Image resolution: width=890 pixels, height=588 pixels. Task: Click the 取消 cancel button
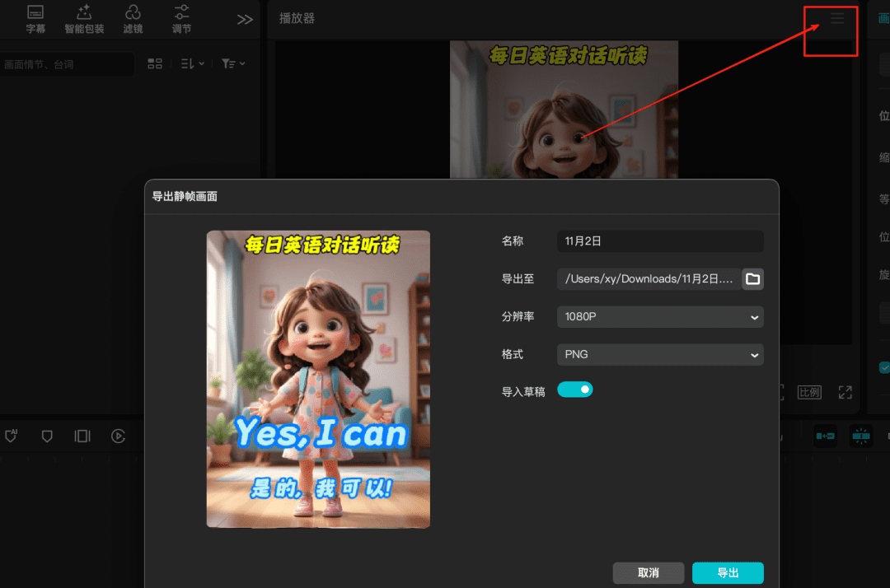tap(649, 572)
